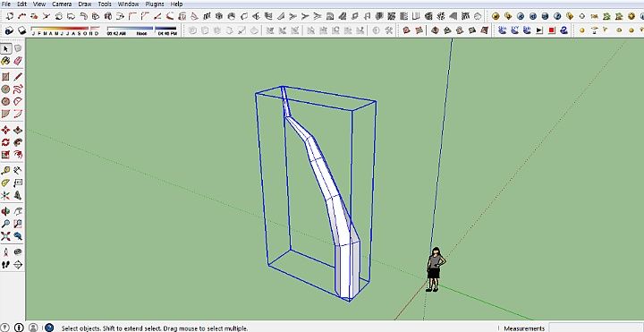Click the Zoom Extents tool
The image size is (644, 332).
pyautogui.click(x=5, y=236)
